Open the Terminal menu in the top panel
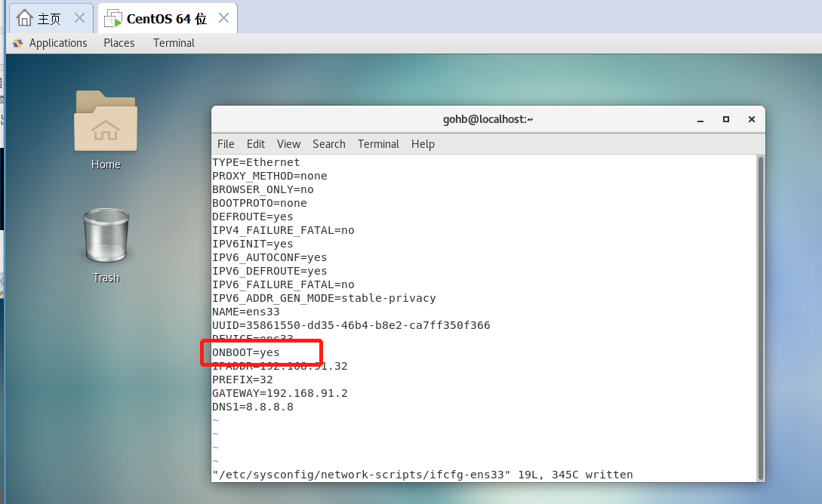The image size is (822, 504). pyautogui.click(x=173, y=43)
